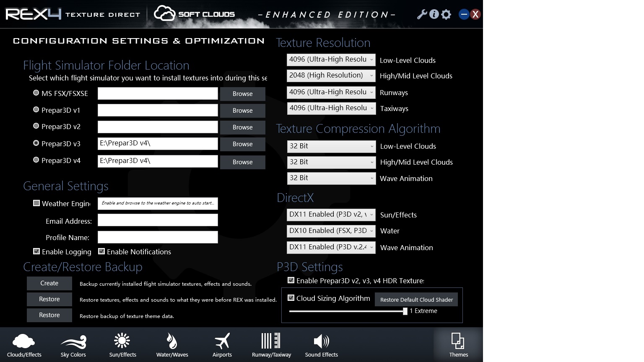The image size is (644, 362).
Task: Click Create to back up simulator textures
Action: [49, 283]
